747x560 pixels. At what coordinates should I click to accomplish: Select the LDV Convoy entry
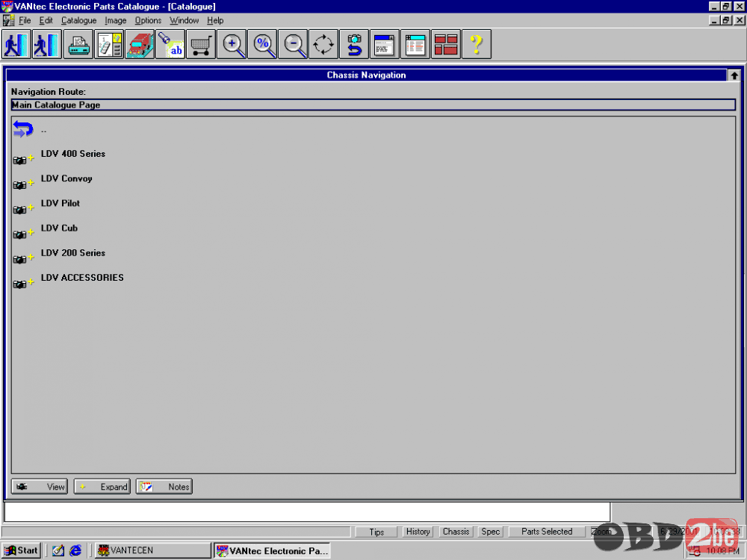(66, 178)
